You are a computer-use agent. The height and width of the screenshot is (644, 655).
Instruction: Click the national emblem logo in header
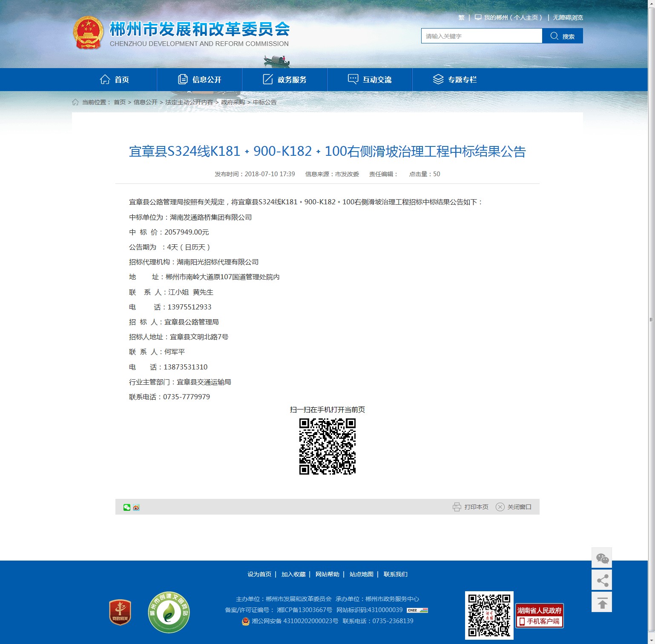pos(88,33)
